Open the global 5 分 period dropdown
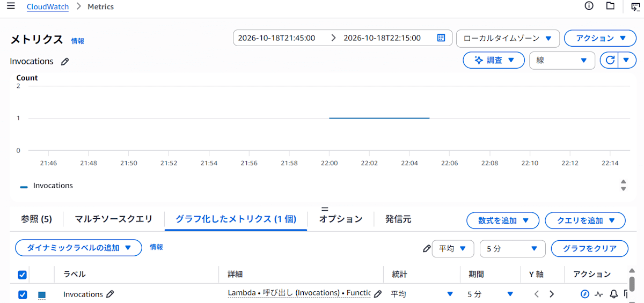The image size is (644, 303). pos(513,248)
